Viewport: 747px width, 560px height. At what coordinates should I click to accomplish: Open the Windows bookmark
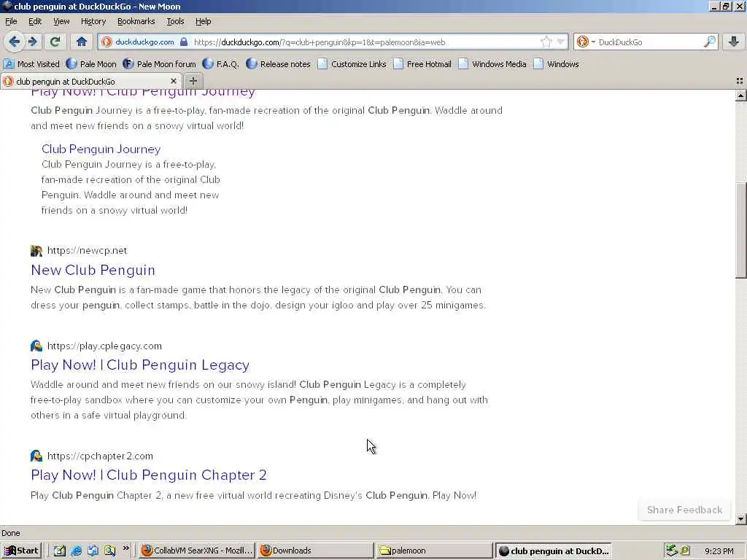pos(557,64)
